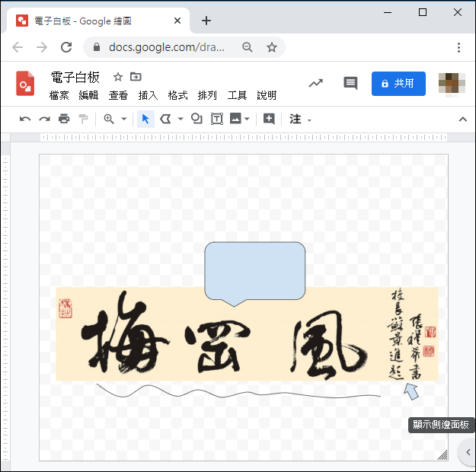Open the Google account avatar

(452, 83)
